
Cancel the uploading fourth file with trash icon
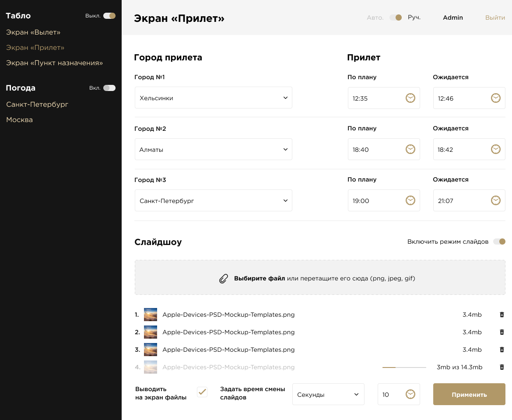(502, 367)
